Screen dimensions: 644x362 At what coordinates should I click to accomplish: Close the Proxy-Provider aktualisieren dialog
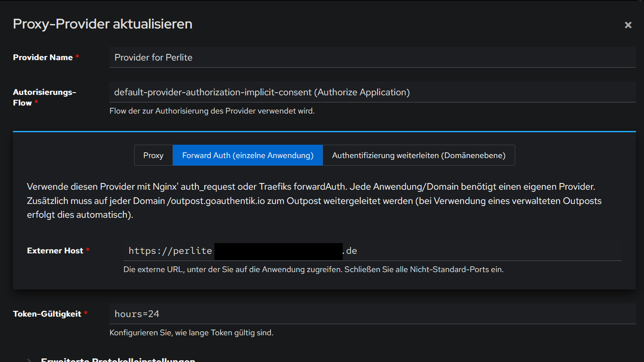point(628,25)
